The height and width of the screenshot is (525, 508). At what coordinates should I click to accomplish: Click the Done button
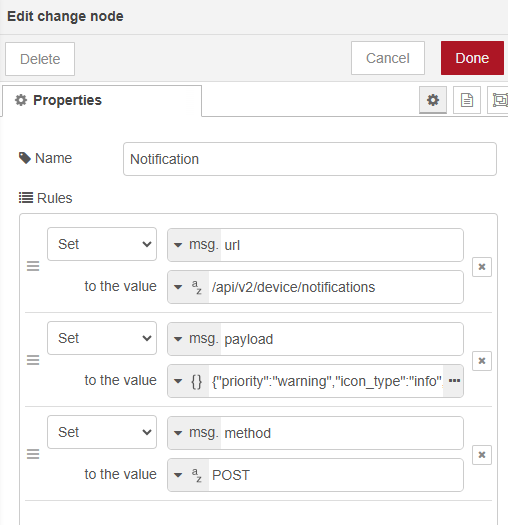click(472, 58)
